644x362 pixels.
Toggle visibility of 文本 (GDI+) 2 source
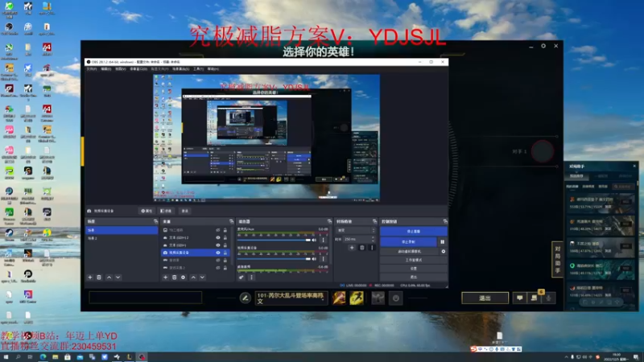coord(217,237)
